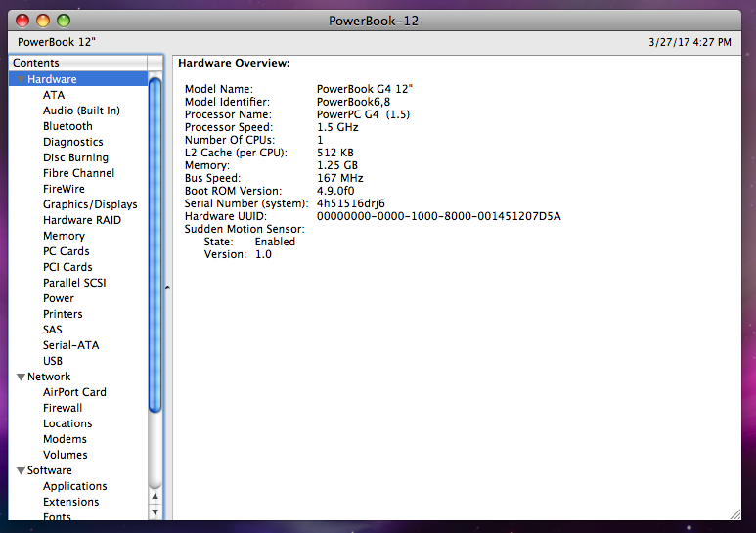Screen dimensions: 756x533
Task: Zoom the PowerBook-12 window
Action: click(x=64, y=21)
